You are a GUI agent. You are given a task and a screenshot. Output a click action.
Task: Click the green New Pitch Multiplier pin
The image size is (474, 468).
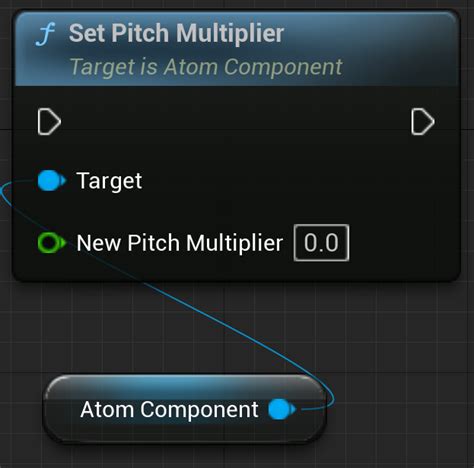[51, 243]
